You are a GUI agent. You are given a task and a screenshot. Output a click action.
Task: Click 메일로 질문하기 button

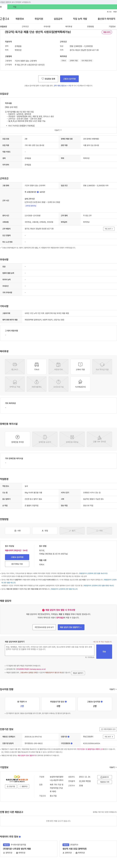pyautogui.click(x=78, y=673)
